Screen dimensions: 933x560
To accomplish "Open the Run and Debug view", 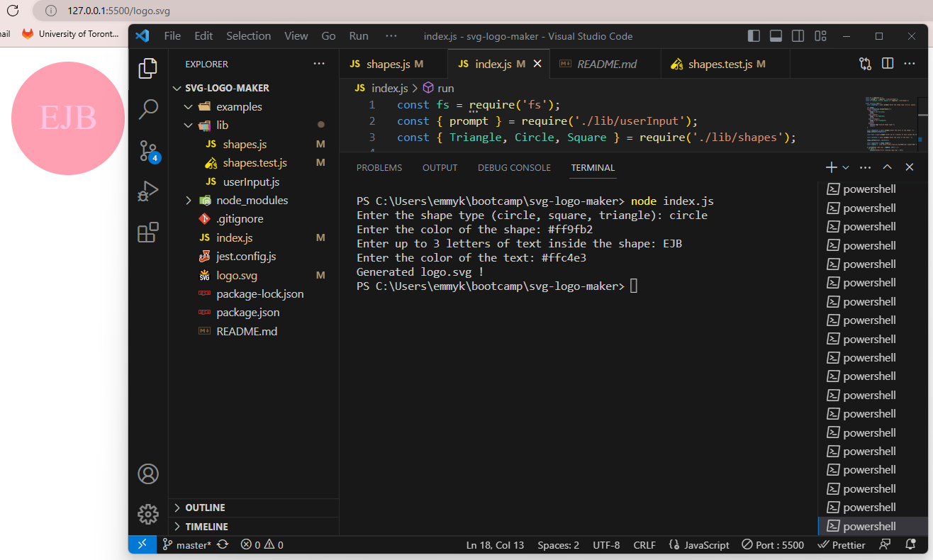I will tap(148, 192).
